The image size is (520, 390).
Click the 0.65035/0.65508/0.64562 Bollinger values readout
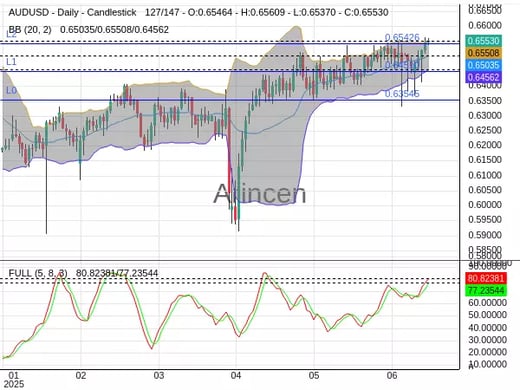[x=114, y=30]
